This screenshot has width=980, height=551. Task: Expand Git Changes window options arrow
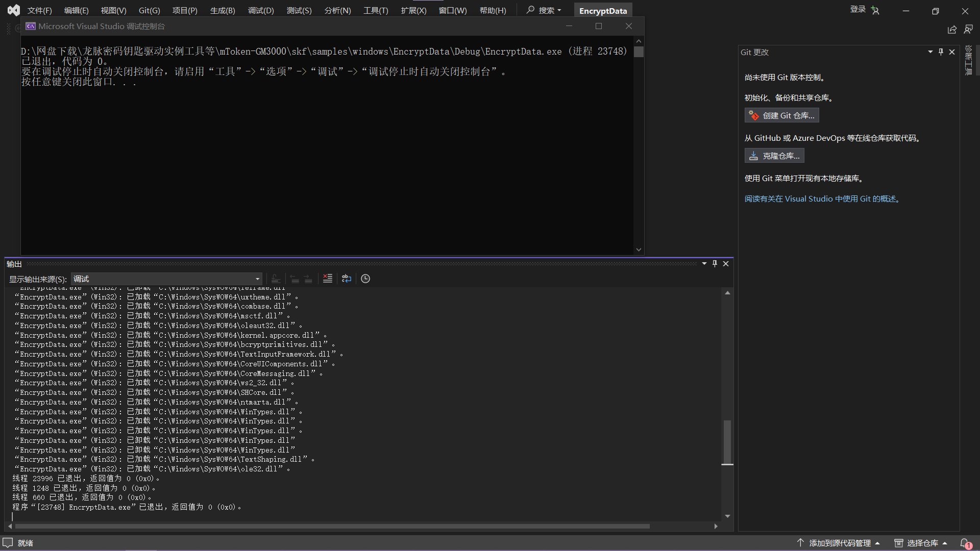(x=930, y=52)
